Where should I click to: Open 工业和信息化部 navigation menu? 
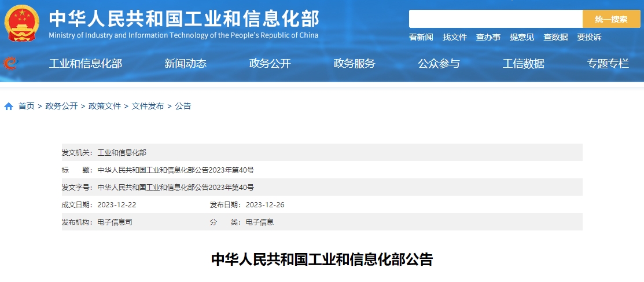tap(85, 64)
